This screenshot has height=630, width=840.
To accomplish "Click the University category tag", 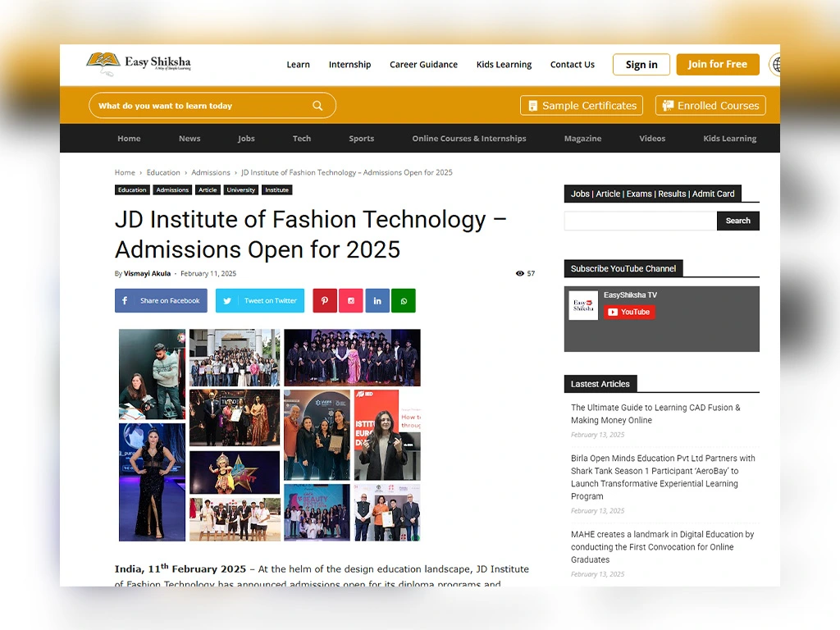I will 240,189.
